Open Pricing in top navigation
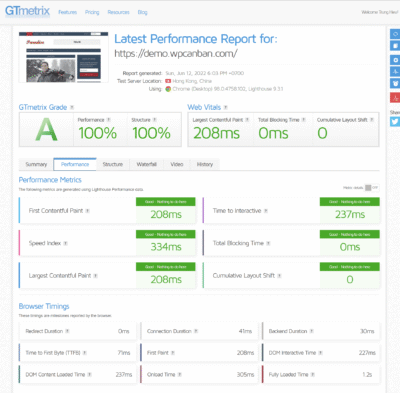Screen dimensions: 400x393 point(92,12)
